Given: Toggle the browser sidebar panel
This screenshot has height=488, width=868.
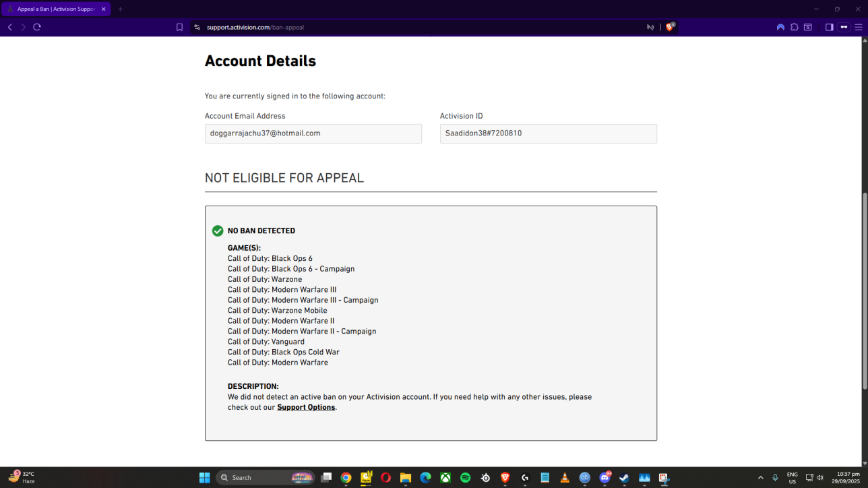Looking at the screenshot, I should pyautogui.click(x=829, y=27).
